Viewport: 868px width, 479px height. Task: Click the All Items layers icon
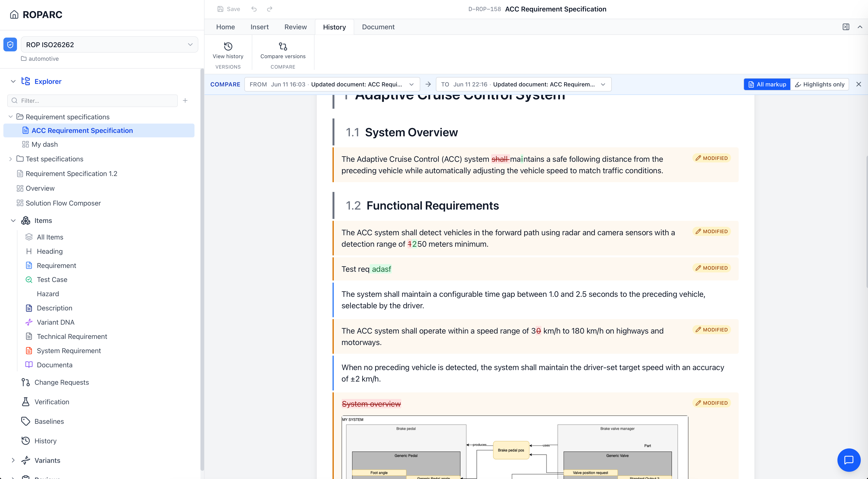(x=29, y=237)
